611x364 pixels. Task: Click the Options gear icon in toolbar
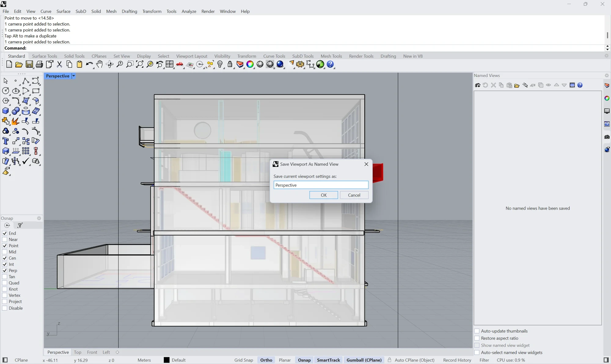[x=300, y=64]
